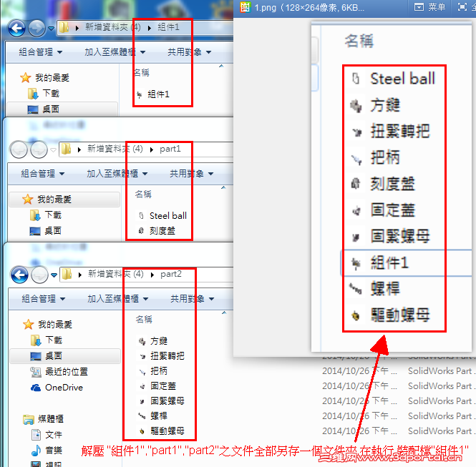
Task: Select 固緊螺母 in the enlarged file list
Action: pyautogui.click(x=390, y=236)
